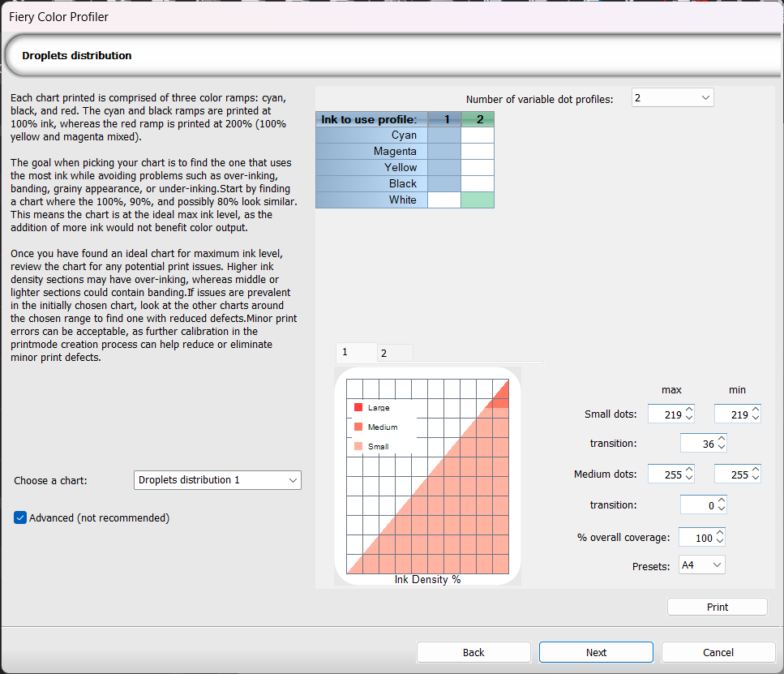Image resolution: width=784 pixels, height=674 pixels.
Task: Uncheck the Advanced (not recommended) checkbox
Action: point(20,518)
